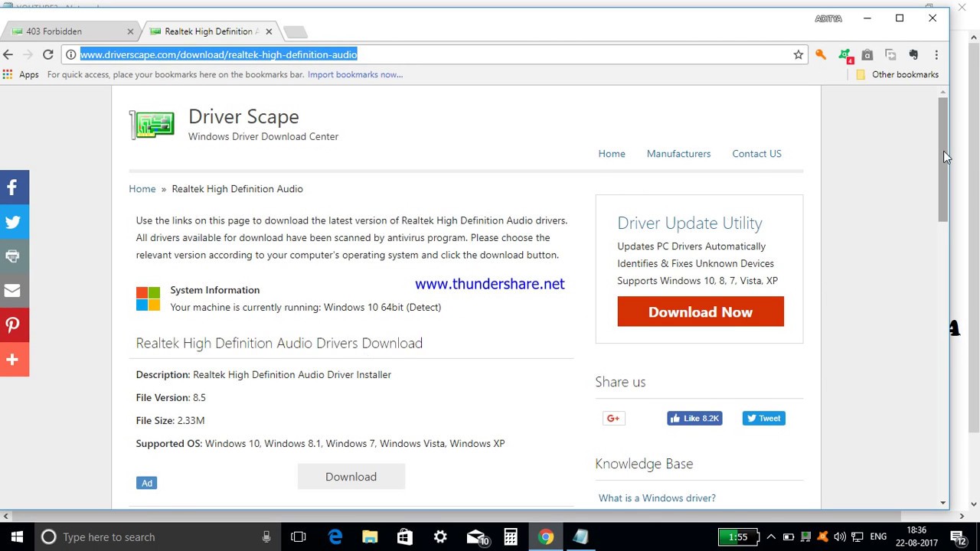Image resolution: width=980 pixels, height=551 pixels.
Task: Email the page with the sidebar envelope icon
Action: (x=14, y=291)
